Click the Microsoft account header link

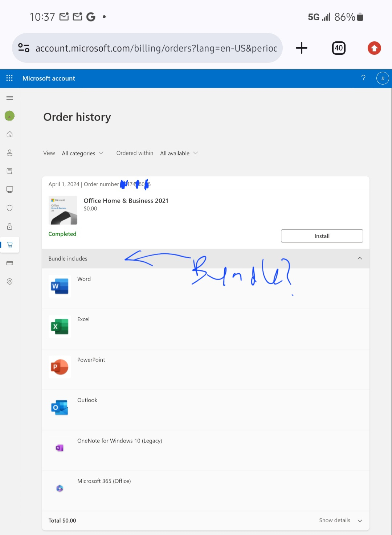coord(49,78)
